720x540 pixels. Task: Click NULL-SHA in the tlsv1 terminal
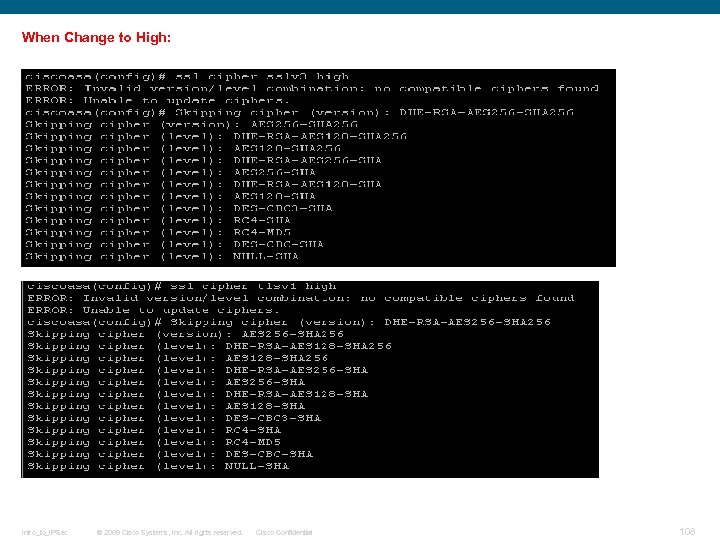[x=257, y=466]
